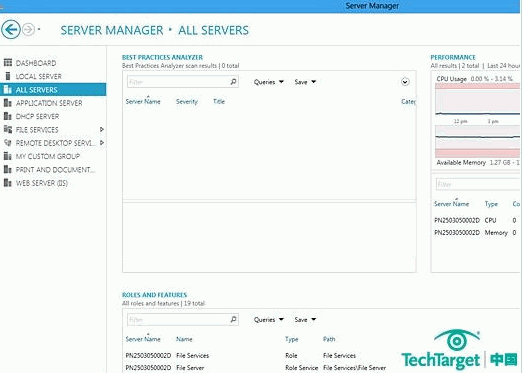Select the Local Server icon
Image resolution: width=523 pixels, height=373 pixels.
[8, 76]
